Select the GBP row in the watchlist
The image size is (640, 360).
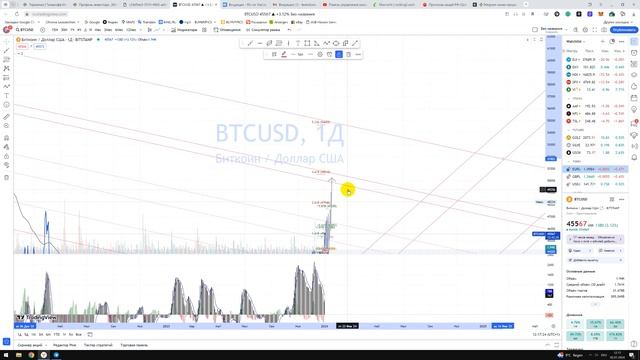(x=595, y=177)
